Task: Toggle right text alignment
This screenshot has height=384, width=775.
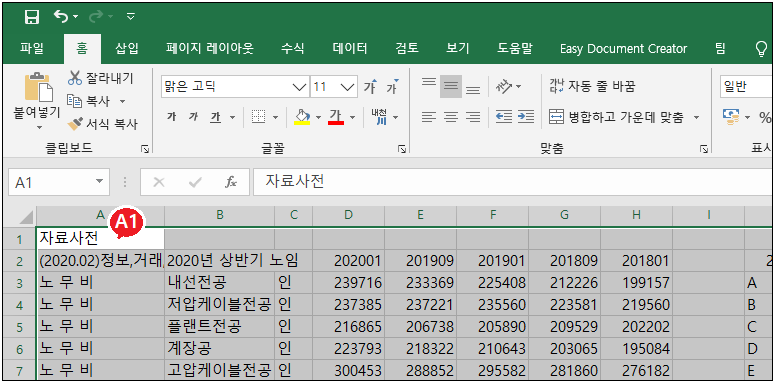Action: pos(473,117)
